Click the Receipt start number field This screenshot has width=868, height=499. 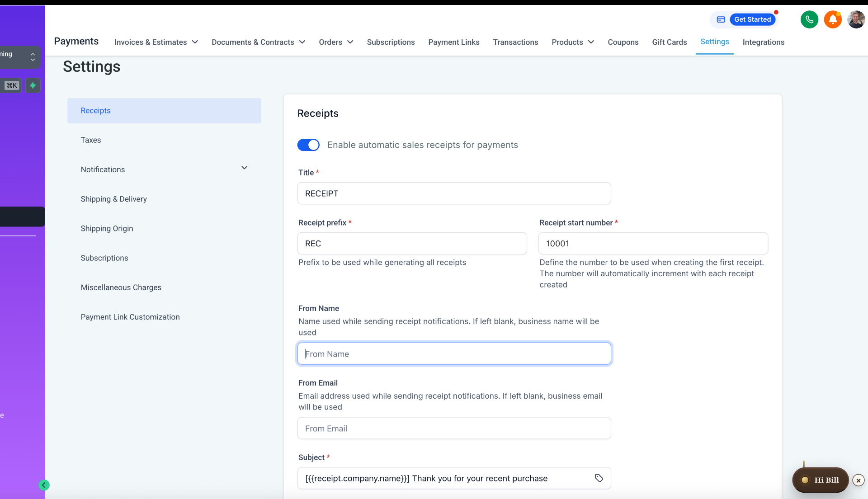tap(653, 244)
